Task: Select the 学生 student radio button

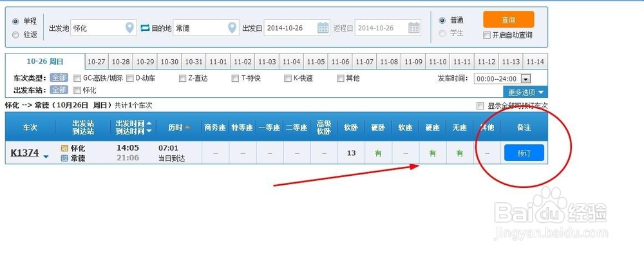Action: pyautogui.click(x=442, y=33)
